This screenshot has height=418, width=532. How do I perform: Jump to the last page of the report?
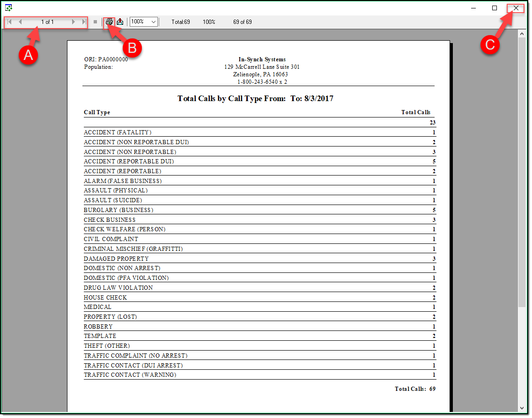(84, 22)
